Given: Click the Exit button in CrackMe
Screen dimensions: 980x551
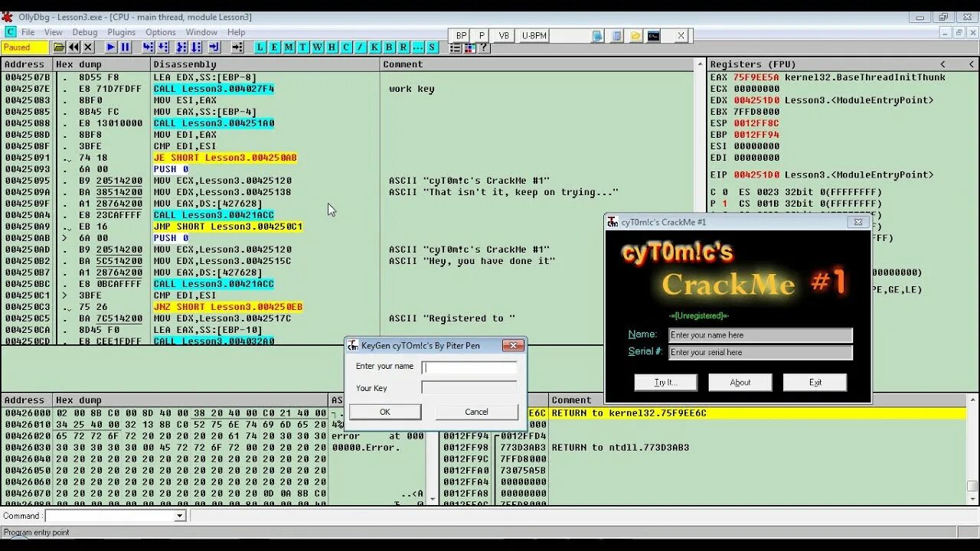Looking at the screenshot, I should click(815, 383).
